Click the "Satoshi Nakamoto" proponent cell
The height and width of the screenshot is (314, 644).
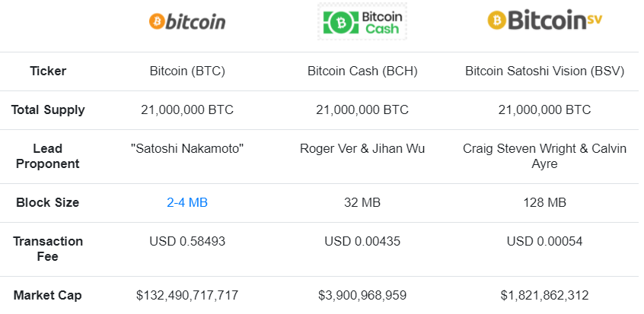(187, 149)
